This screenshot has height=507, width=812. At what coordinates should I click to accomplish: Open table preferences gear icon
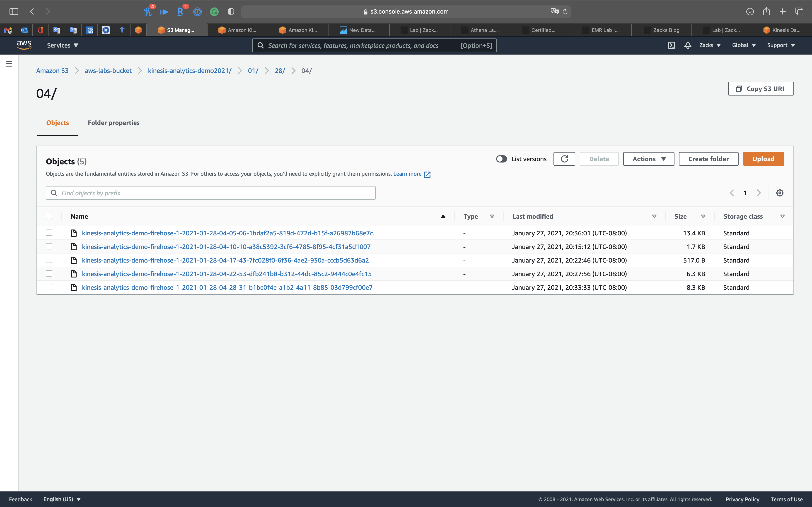click(779, 193)
